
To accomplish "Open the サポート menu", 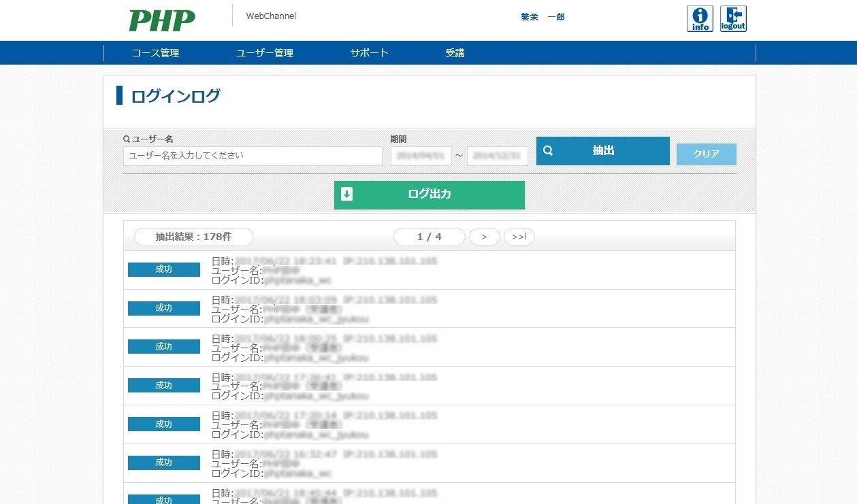I will (x=370, y=53).
